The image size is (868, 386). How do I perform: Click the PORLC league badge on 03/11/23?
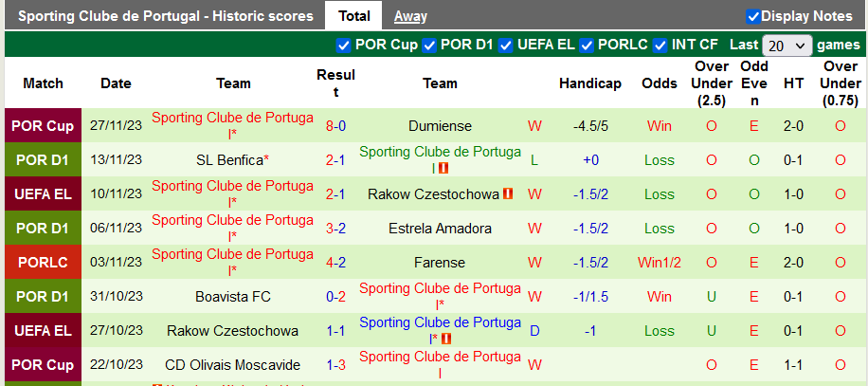click(x=43, y=263)
